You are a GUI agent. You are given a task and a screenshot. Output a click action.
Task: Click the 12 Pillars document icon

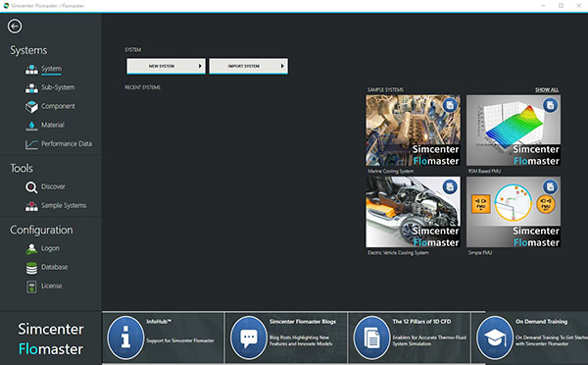pos(371,338)
